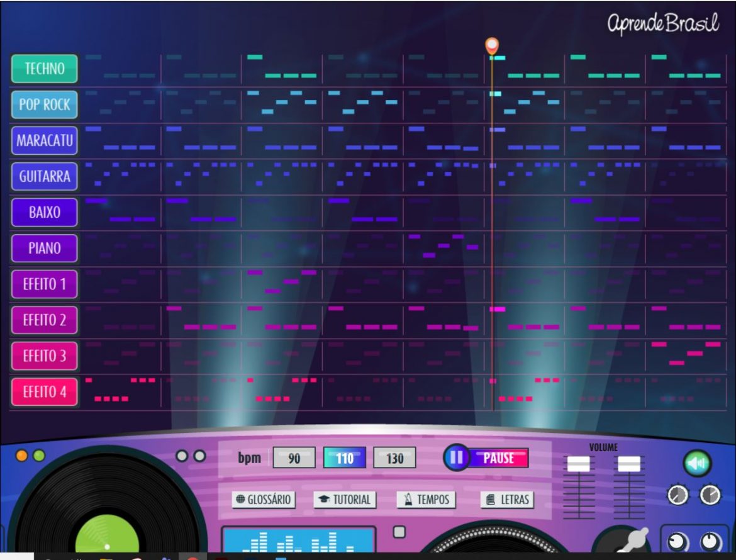Toggle the POP ROCK track
The height and width of the screenshot is (560, 736).
click(45, 104)
